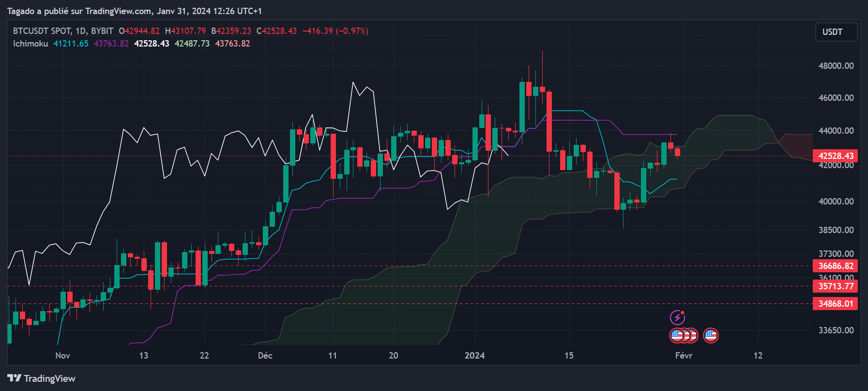This screenshot has width=868, height=391.
Task: Click the salmon Ichimoku value 43763.82
Action: click(x=233, y=44)
